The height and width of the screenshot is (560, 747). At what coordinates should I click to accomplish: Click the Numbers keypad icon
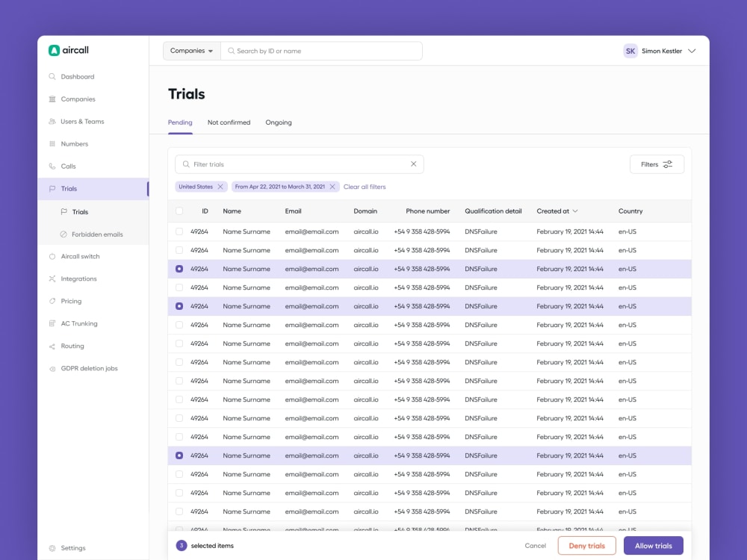[52, 144]
